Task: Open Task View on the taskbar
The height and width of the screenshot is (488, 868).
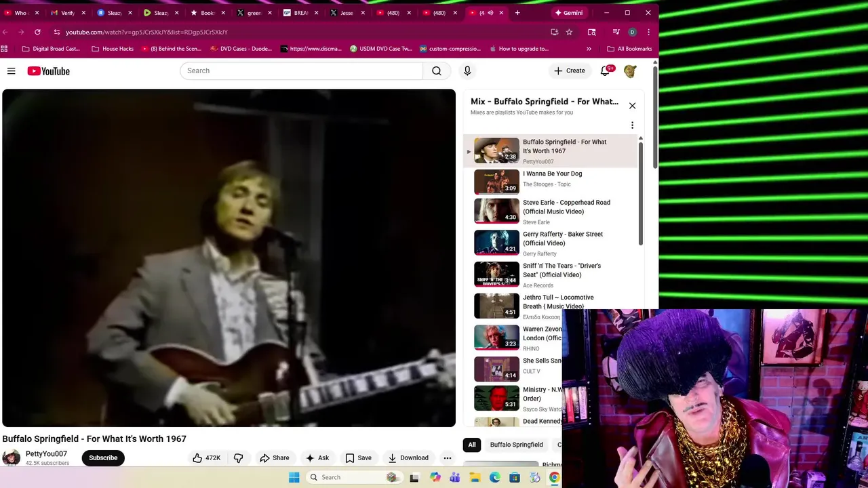Action: point(414,478)
